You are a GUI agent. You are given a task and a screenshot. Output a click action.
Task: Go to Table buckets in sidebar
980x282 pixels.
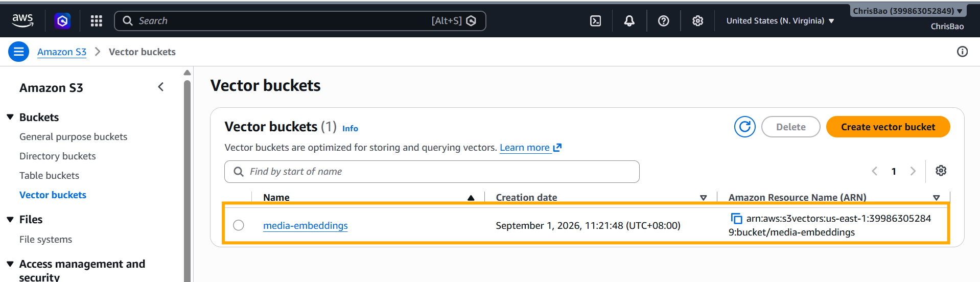(x=49, y=175)
